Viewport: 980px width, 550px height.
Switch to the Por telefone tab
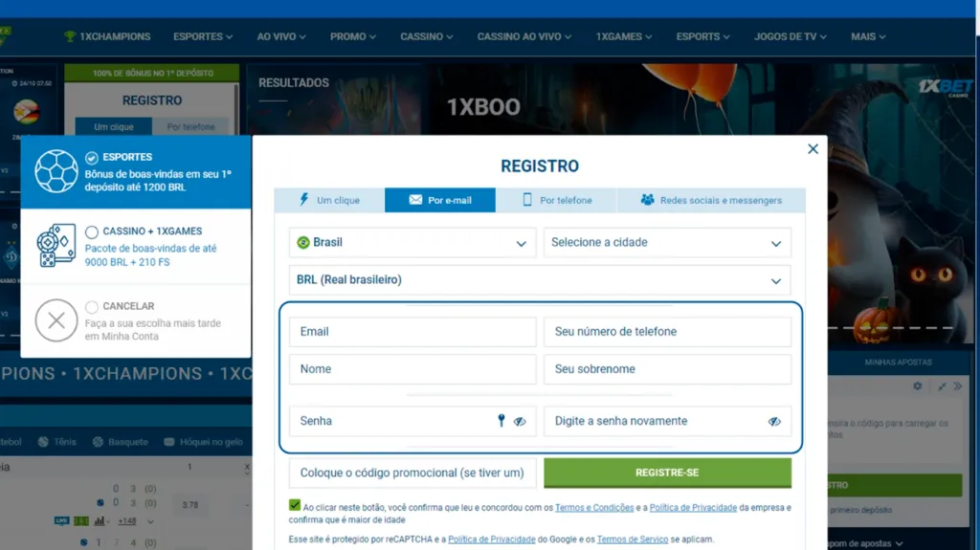click(556, 200)
